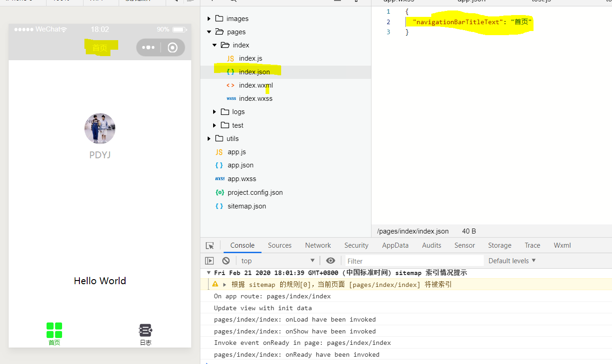Viewport: 612px width, 364px height.
Task: Tap the mini program close circle button
Action: click(x=173, y=47)
